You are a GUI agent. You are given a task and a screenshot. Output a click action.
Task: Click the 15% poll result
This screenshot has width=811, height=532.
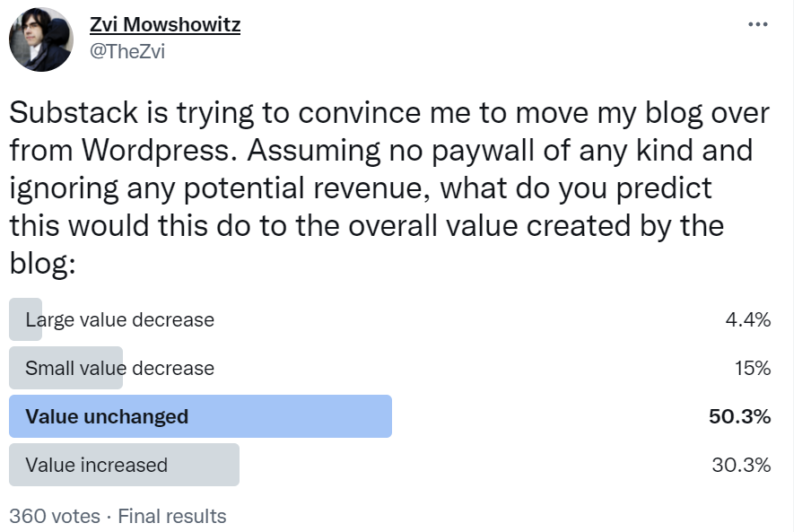[754, 368]
